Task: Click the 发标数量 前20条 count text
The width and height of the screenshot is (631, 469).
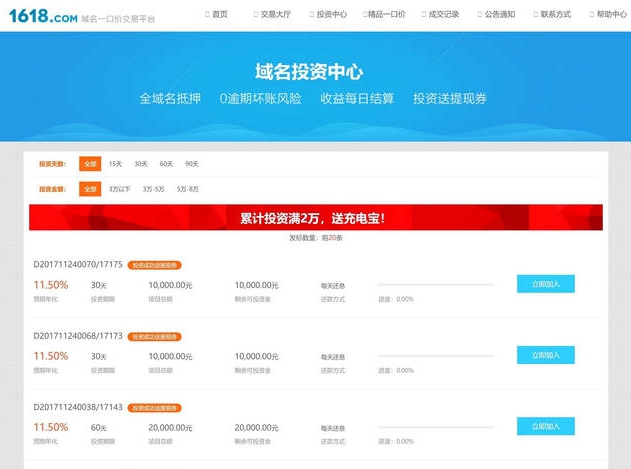Action: (316, 238)
